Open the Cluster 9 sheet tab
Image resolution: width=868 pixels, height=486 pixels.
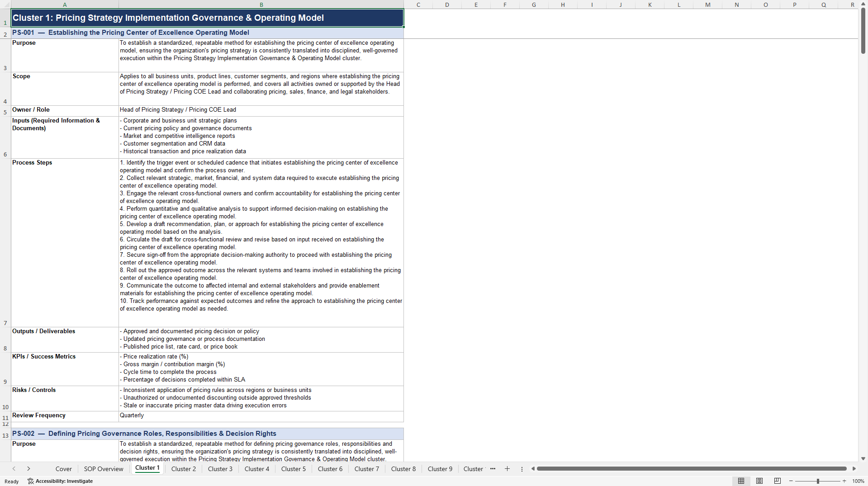440,469
